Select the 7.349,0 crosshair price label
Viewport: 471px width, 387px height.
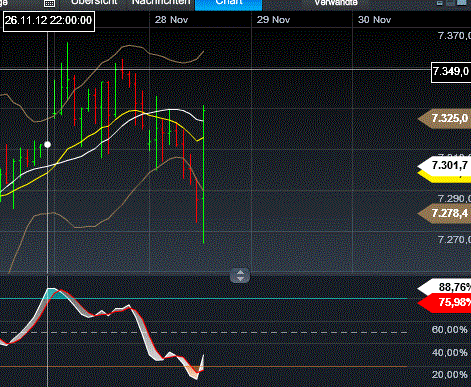pyautogui.click(x=451, y=72)
